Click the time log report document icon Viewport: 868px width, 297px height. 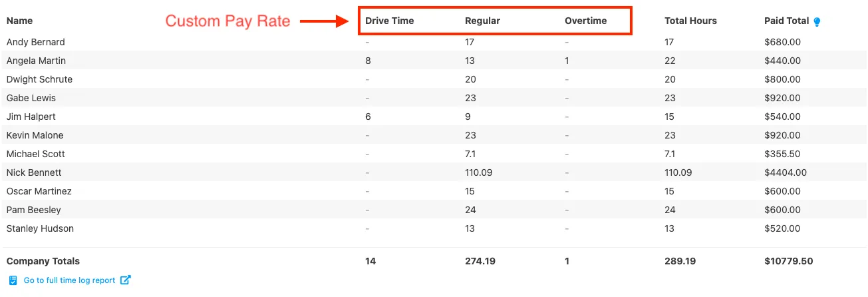(x=13, y=280)
